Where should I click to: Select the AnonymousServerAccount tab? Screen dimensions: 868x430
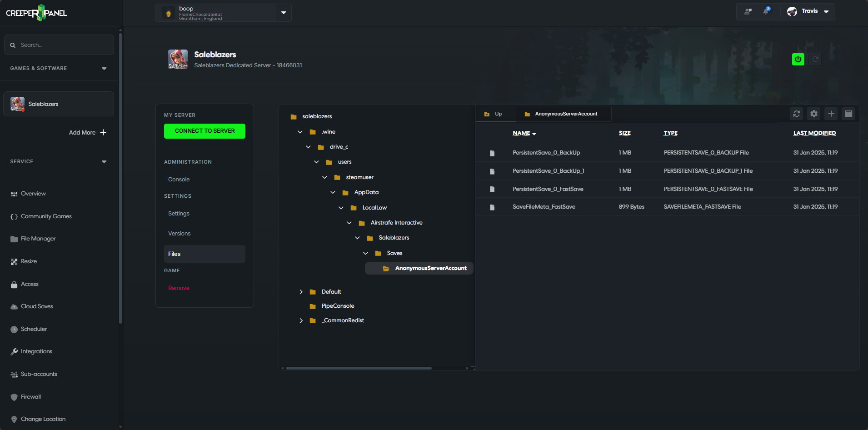click(x=564, y=114)
